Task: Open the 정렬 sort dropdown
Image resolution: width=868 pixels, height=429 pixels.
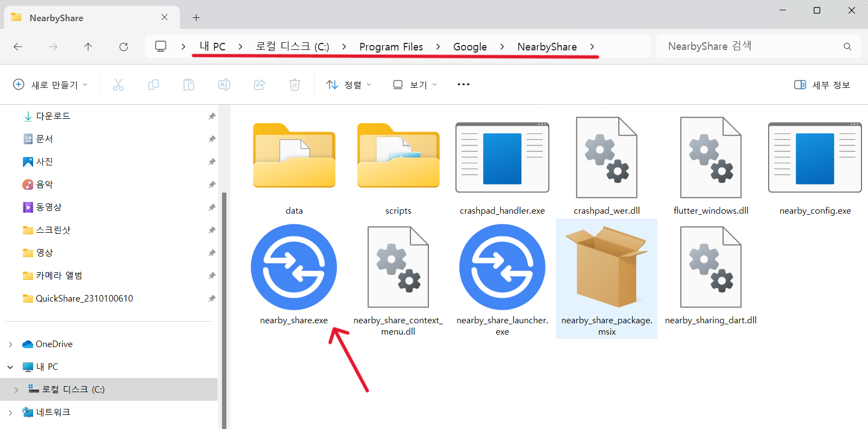Action: [349, 85]
